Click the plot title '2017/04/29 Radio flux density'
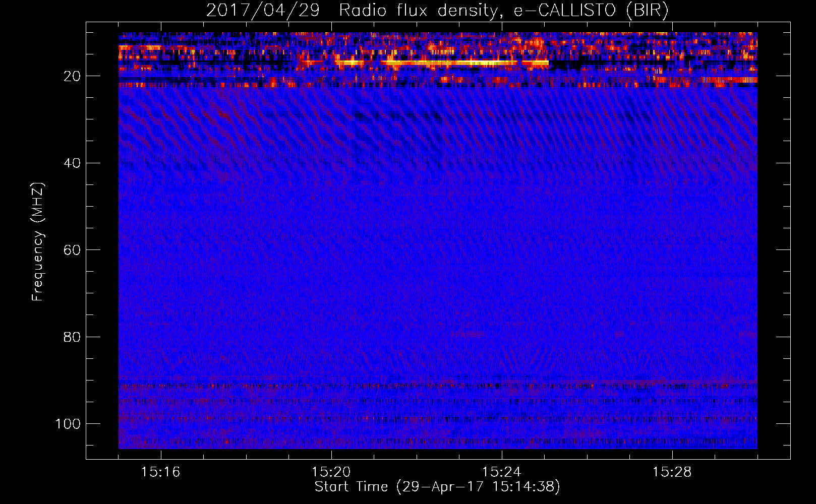 [437, 10]
